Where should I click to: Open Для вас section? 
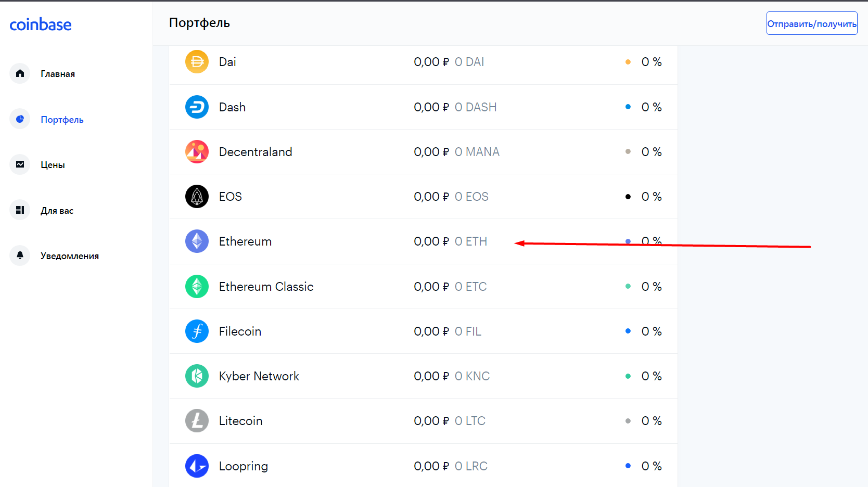pyautogui.click(x=57, y=211)
